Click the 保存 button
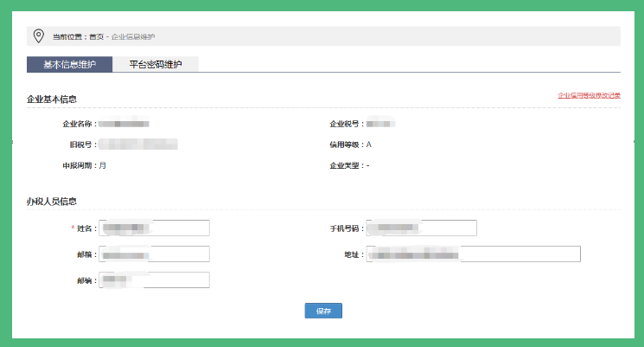 [x=323, y=311]
